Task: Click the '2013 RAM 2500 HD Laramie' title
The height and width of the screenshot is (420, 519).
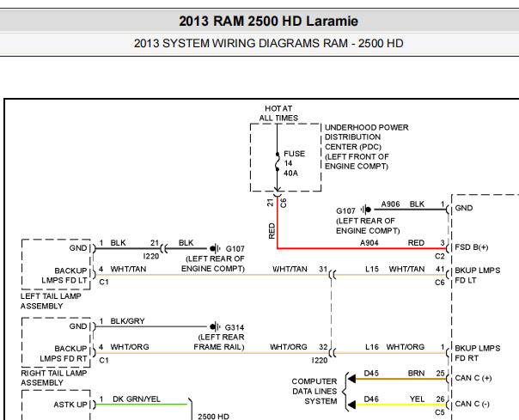Action: click(268, 21)
